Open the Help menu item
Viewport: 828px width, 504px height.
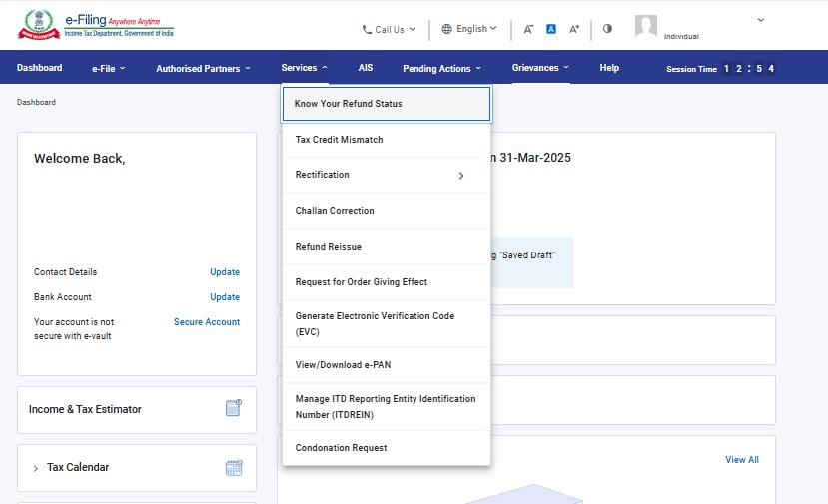(609, 68)
